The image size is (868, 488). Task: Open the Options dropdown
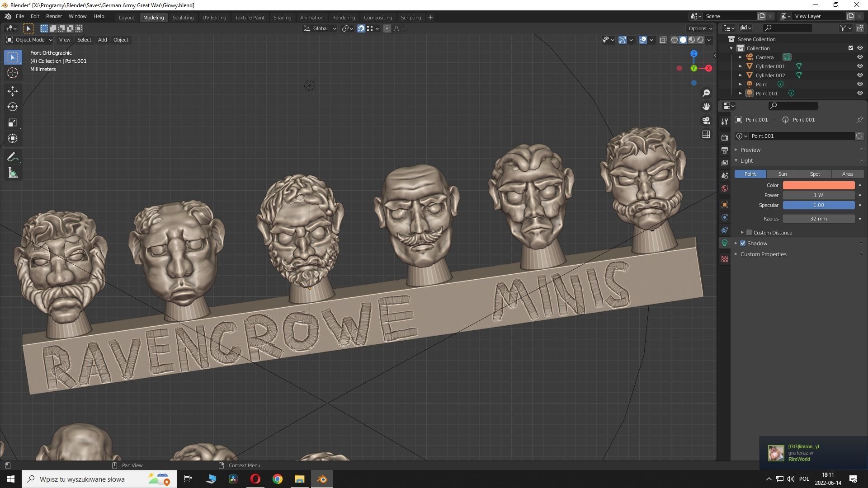pos(701,28)
